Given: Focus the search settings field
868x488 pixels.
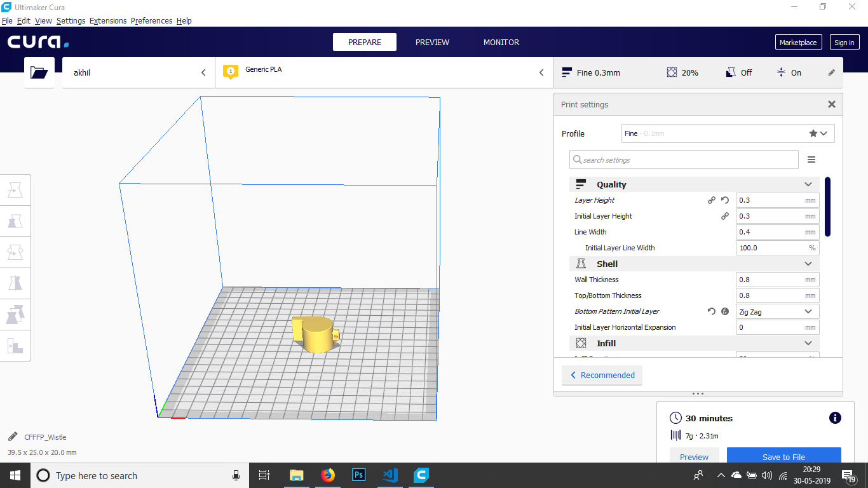Looking at the screenshot, I should pos(684,160).
